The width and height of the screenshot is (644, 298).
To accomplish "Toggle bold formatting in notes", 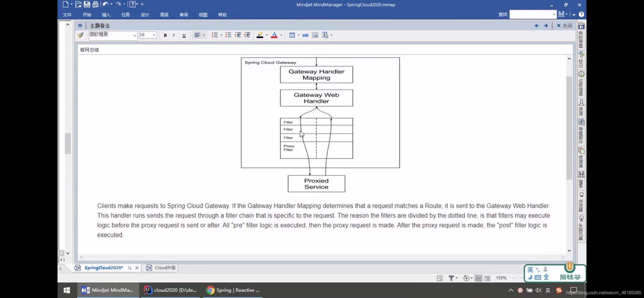I will coord(165,35).
